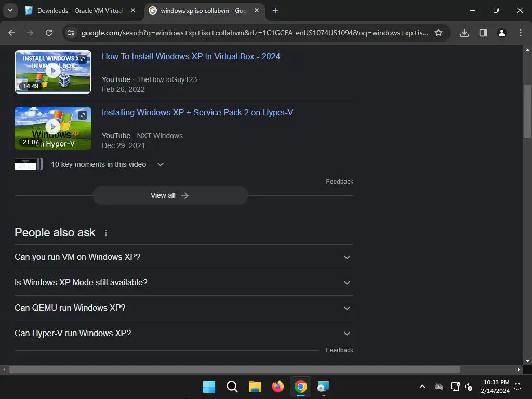Screen dimensions: 532x399
Task: Click the address bar URL field
Action: [x=255, y=33]
